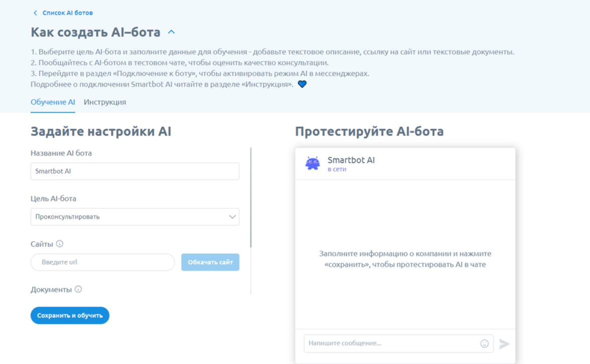This screenshot has width=590, height=364.
Task: Show the info tooltip beside Документы
Action: pos(78,289)
